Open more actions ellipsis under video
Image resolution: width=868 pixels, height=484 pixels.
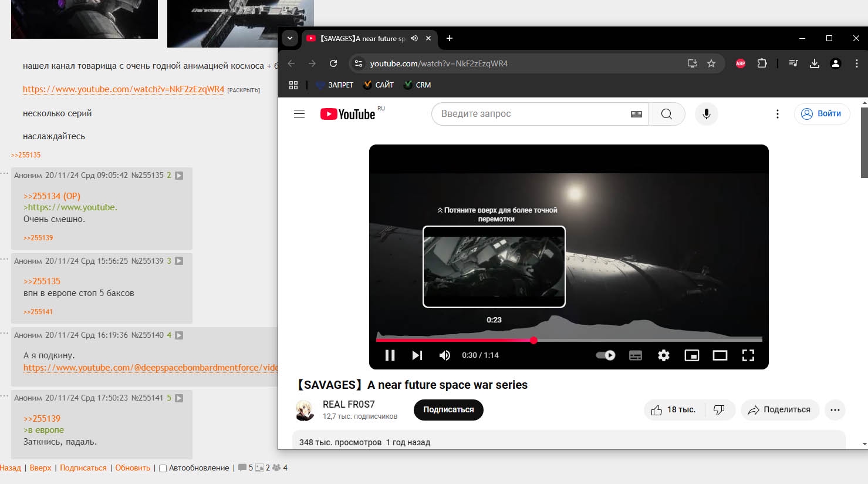[x=835, y=410]
